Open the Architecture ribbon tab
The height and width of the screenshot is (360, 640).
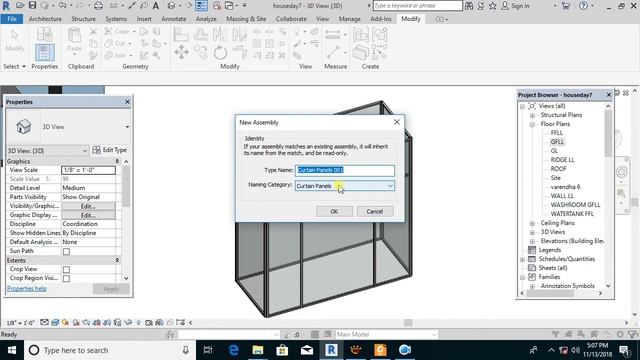[x=45, y=19]
